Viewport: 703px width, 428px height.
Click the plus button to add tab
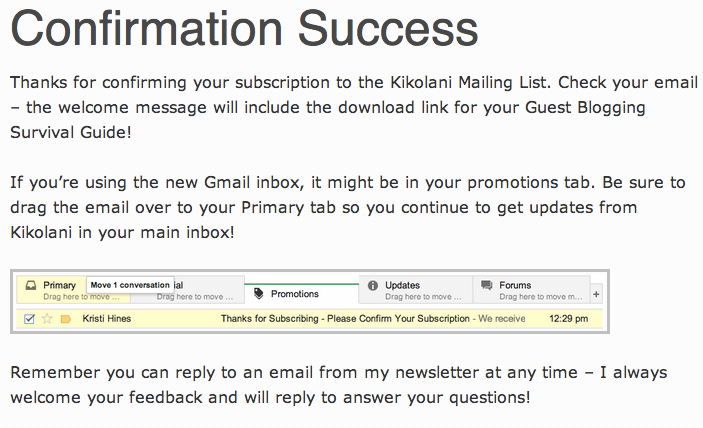tap(596, 294)
